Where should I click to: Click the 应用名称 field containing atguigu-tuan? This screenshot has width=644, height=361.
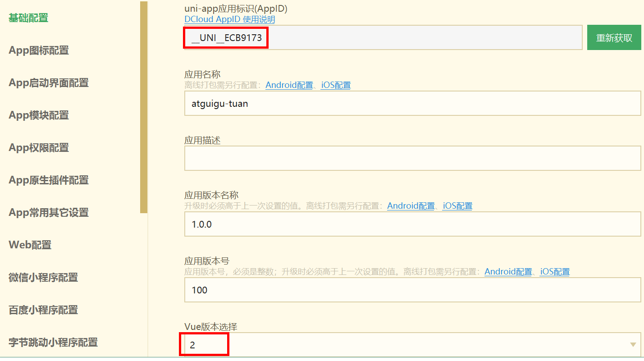coord(412,104)
